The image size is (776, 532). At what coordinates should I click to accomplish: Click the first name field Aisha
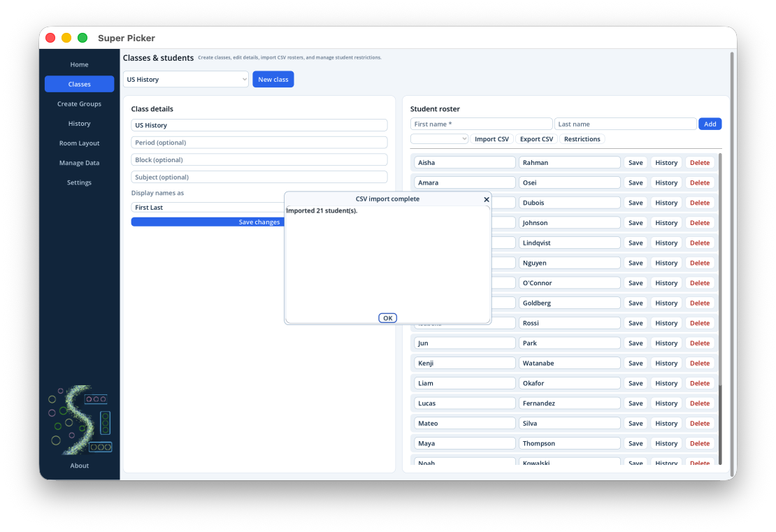(465, 163)
